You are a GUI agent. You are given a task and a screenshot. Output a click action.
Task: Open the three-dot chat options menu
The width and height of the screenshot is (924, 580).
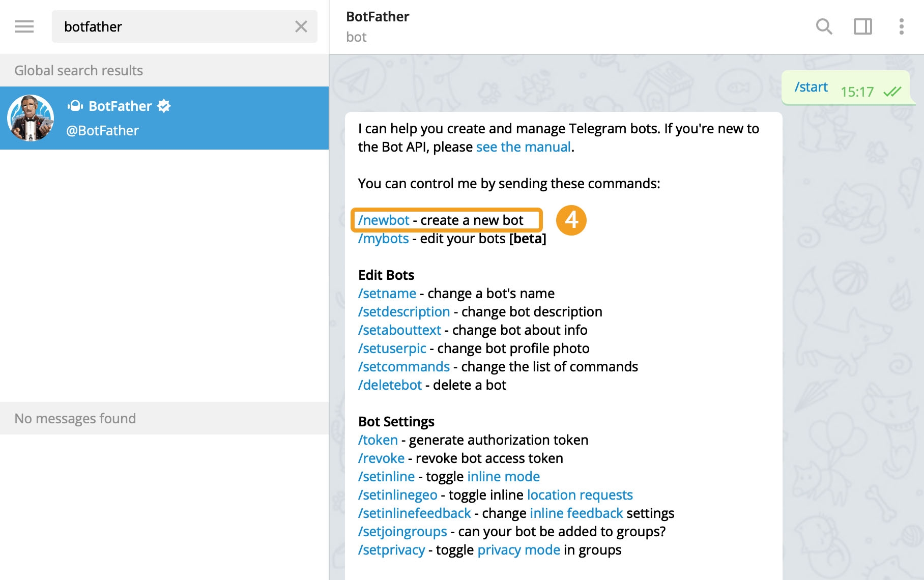coord(901,26)
